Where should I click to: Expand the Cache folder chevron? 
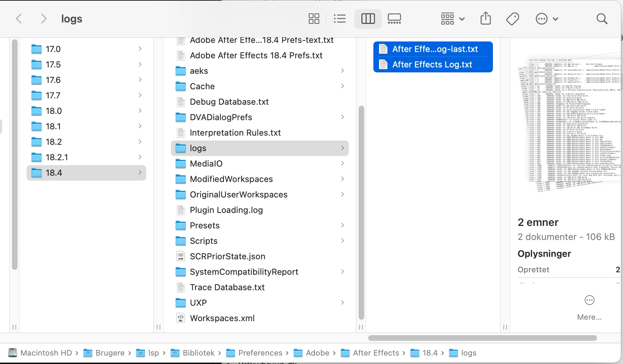(342, 86)
